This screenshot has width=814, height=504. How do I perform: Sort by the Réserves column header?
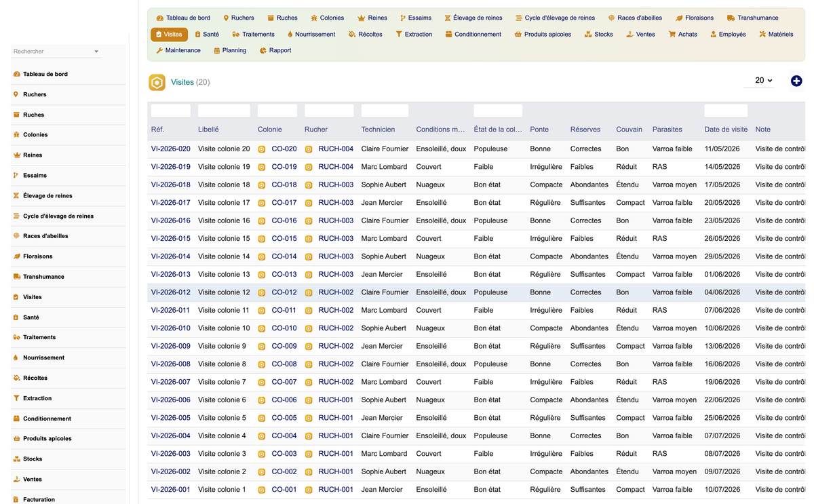tap(585, 130)
